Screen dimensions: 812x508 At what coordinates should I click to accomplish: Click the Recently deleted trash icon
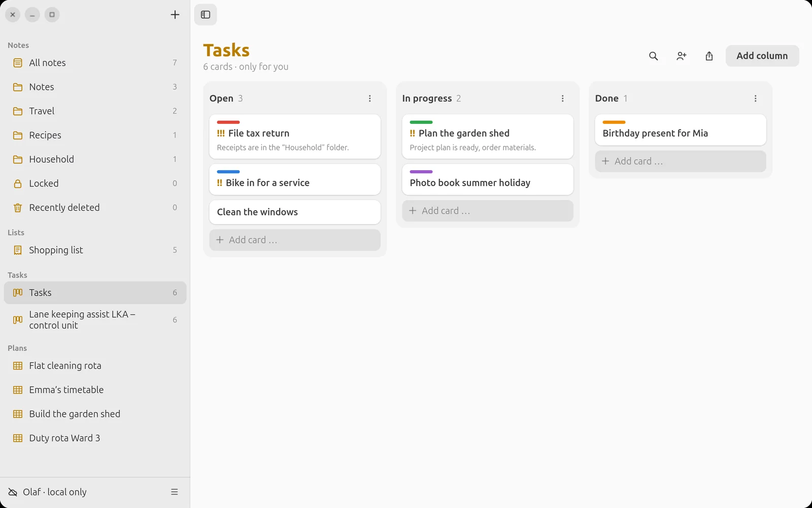pyautogui.click(x=18, y=208)
